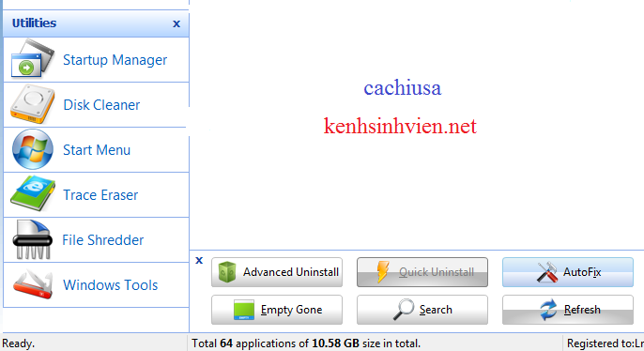Open the Startup Manager icon
Viewport: 644px width, 351px height.
(33, 58)
